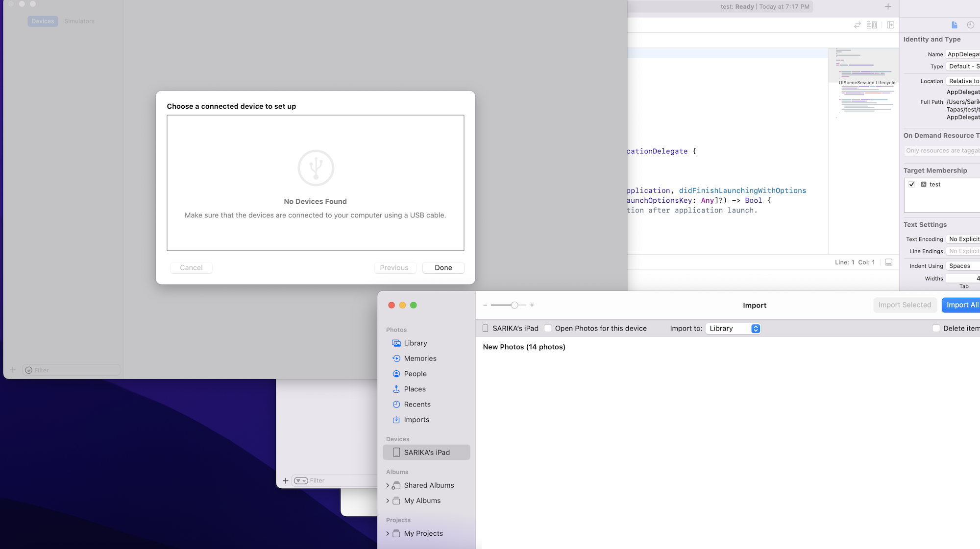Check the Delete items checkbox
Image resolution: width=980 pixels, height=549 pixels.
coord(936,329)
